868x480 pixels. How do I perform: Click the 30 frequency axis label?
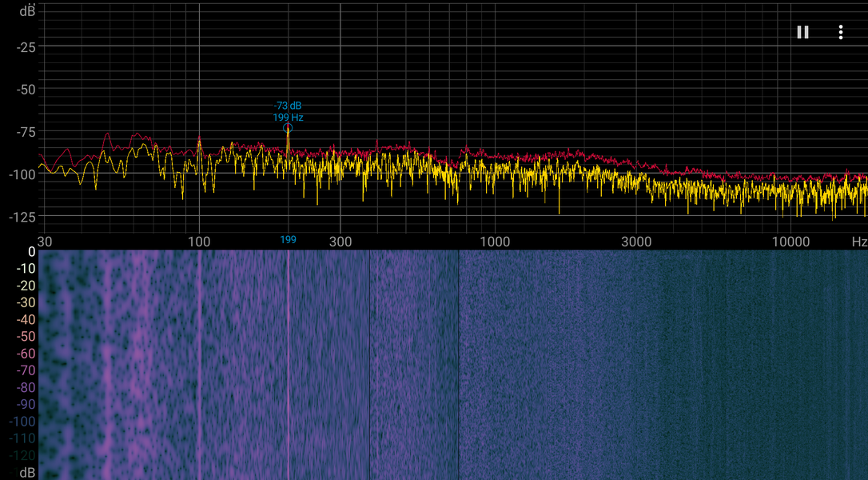(45, 242)
